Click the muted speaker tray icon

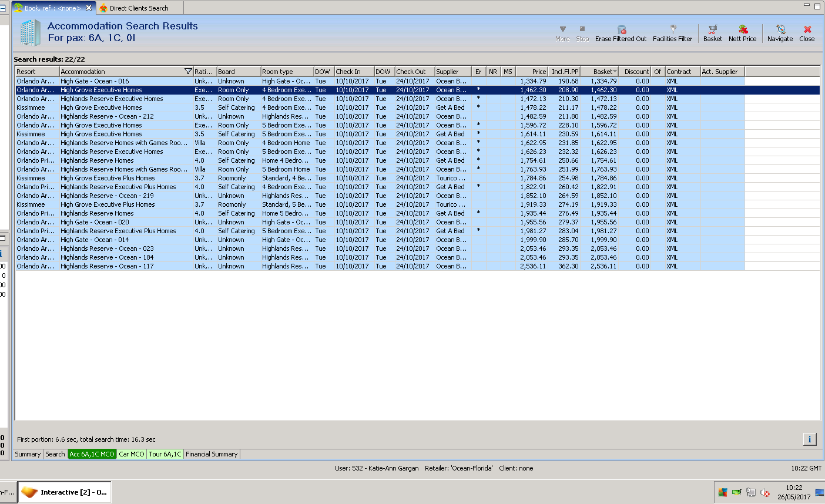tap(765, 492)
